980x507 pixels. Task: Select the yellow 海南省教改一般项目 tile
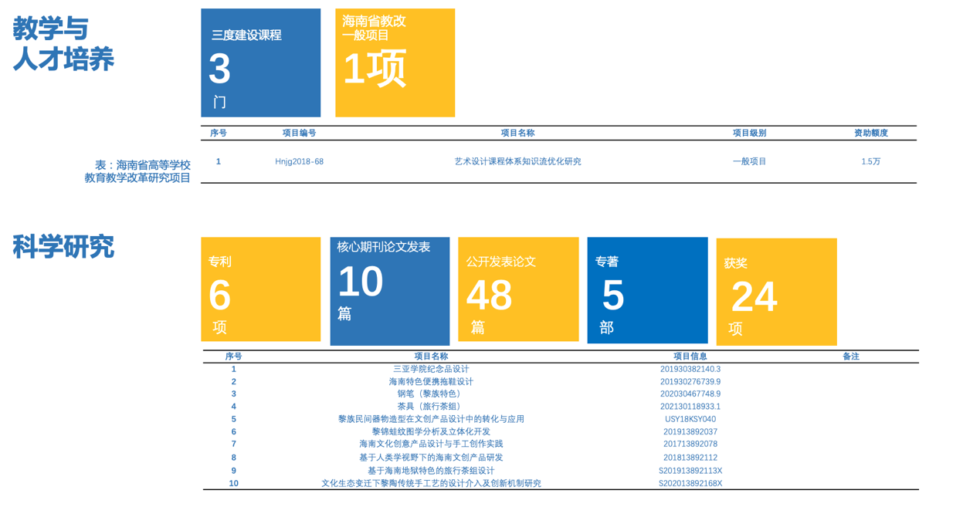pyautogui.click(x=395, y=63)
